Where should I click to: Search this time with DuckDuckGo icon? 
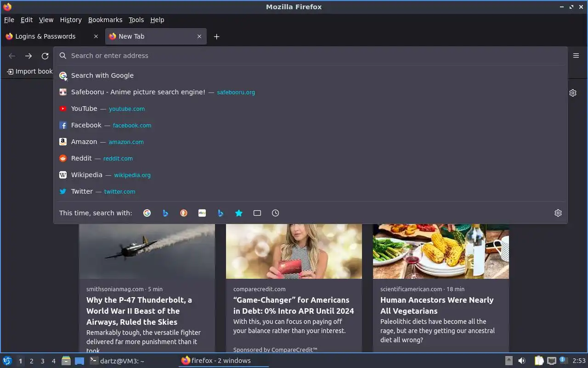(184, 213)
